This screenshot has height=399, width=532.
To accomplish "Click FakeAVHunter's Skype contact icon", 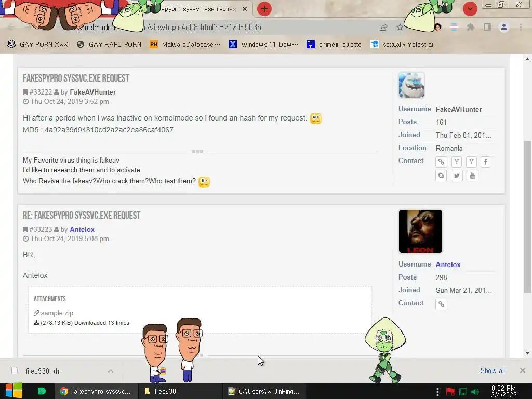I will (441, 176).
